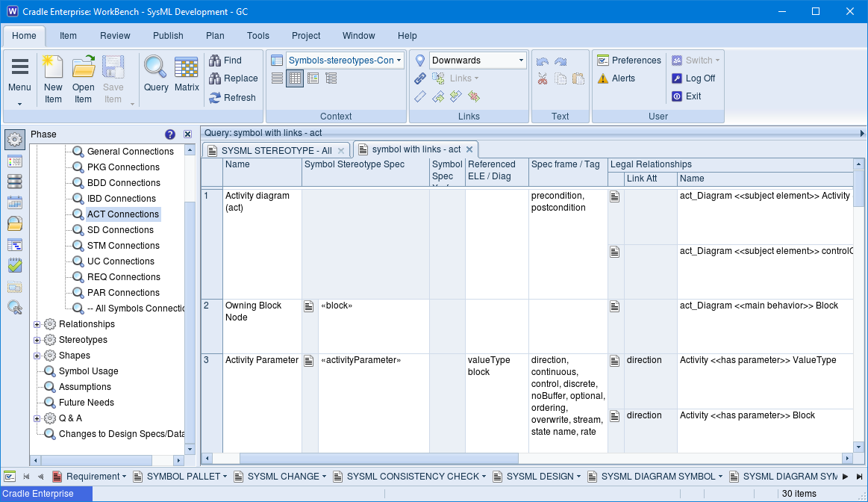Screen dimensions: 868x502
Task: Click Log Off
Action: pos(693,78)
